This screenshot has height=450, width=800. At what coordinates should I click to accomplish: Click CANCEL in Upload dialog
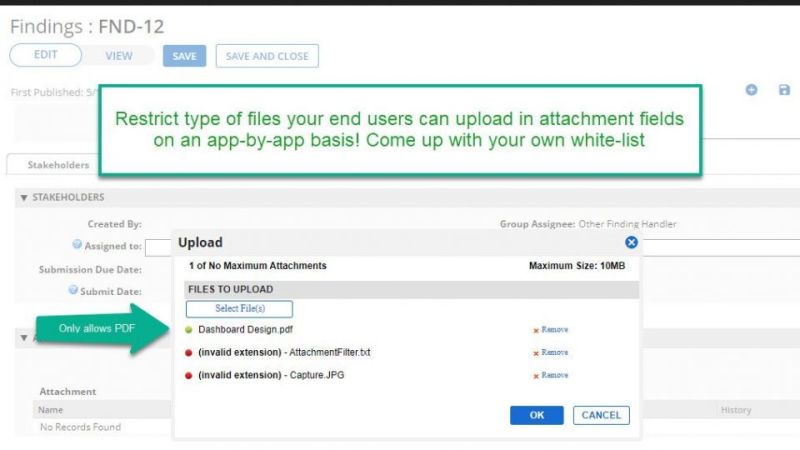click(601, 415)
